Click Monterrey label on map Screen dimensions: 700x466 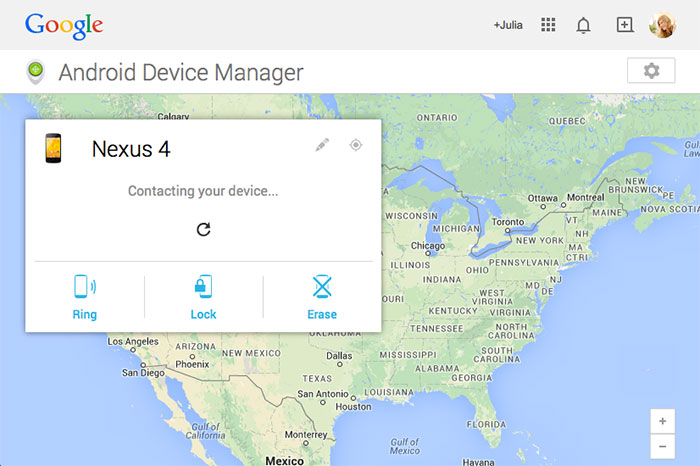click(x=306, y=434)
